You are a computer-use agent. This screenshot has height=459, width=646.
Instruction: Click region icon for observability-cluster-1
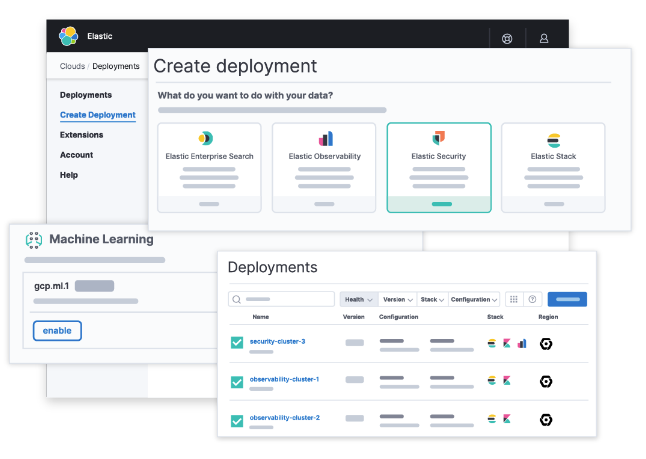[x=546, y=382]
